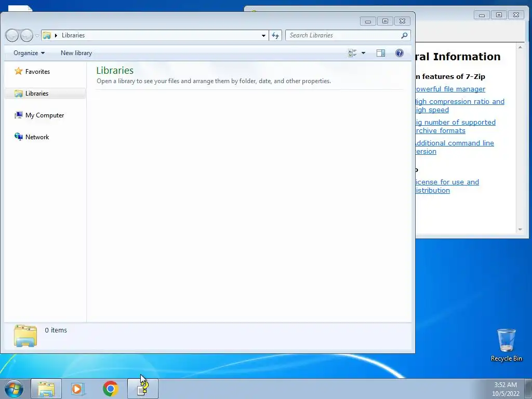This screenshot has width=532, height=399.
Task: Open the Windows Start menu
Action: [x=14, y=389]
